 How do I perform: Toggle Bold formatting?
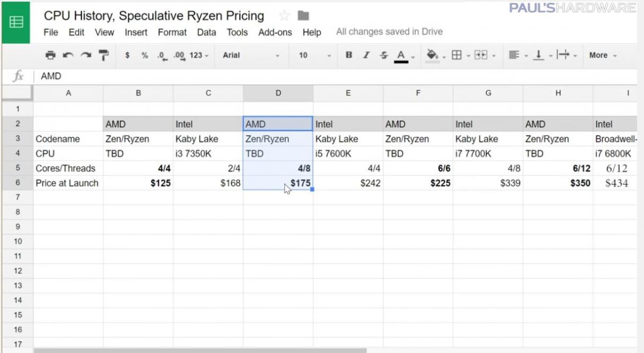349,55
